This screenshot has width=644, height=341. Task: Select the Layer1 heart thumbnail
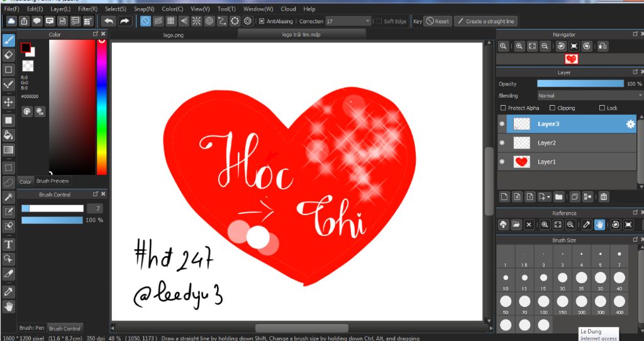tap(521, 162)
